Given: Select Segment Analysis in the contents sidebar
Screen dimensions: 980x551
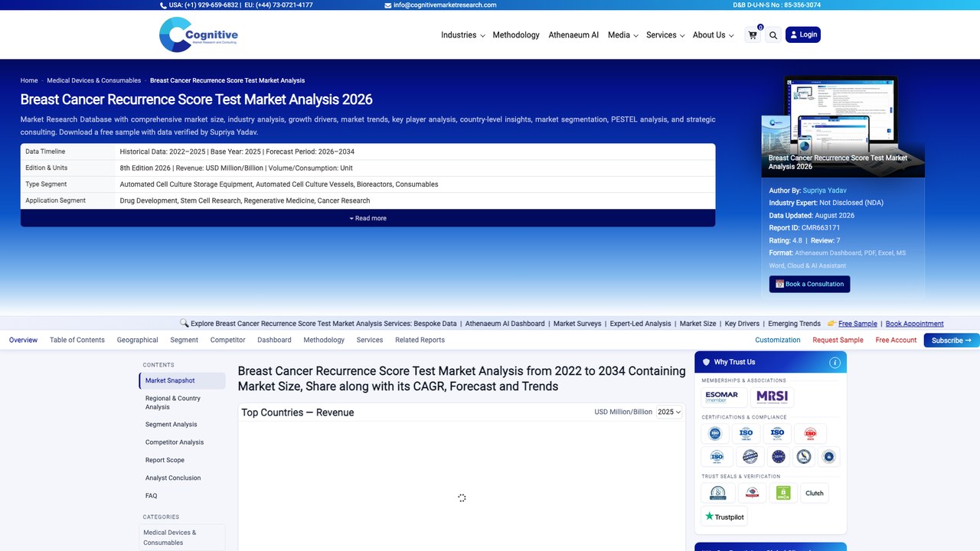Looking at the screenshot, I should pos(171,425).
